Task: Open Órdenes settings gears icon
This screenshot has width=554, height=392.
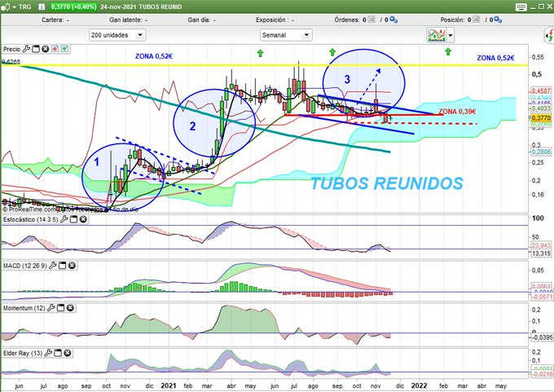Action: tap(394, 20)
